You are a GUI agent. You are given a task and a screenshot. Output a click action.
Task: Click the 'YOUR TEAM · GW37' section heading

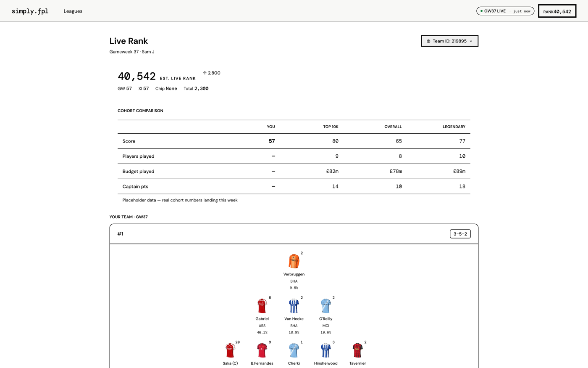click(129, 217)
